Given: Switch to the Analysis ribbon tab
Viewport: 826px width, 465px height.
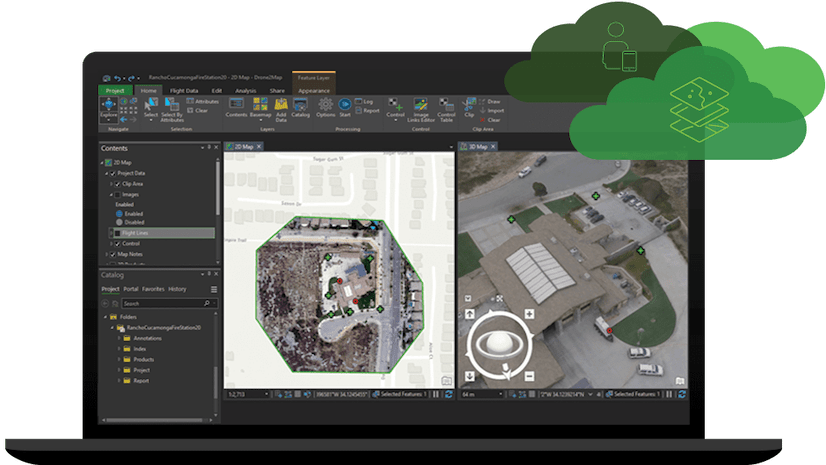Looking at the screenshot, I should point(245,91).
